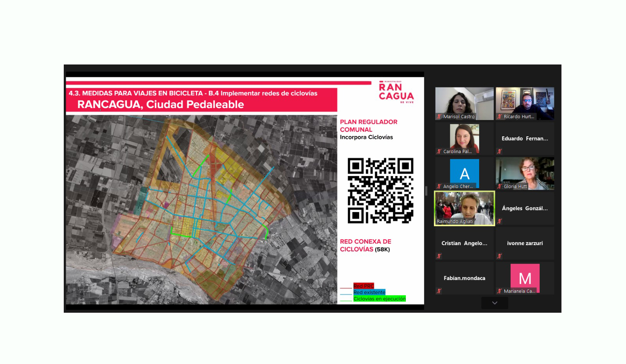Select active speaker Raimundo Agliati's video

[464, 208]
